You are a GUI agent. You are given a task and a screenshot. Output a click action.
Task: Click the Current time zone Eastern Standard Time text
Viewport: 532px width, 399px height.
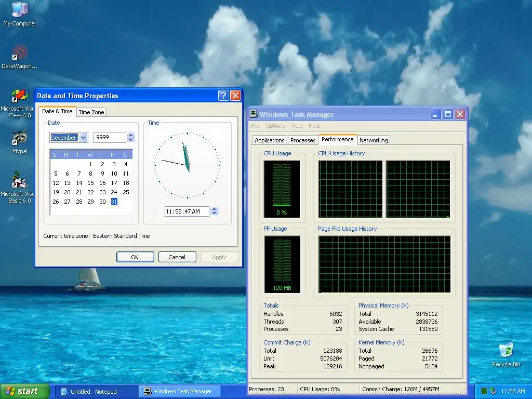coord(96,236)
